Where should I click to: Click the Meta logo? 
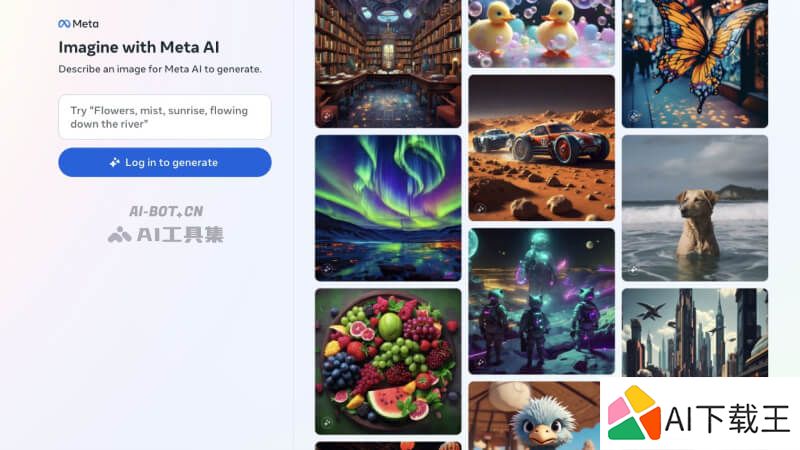point(79,23)
